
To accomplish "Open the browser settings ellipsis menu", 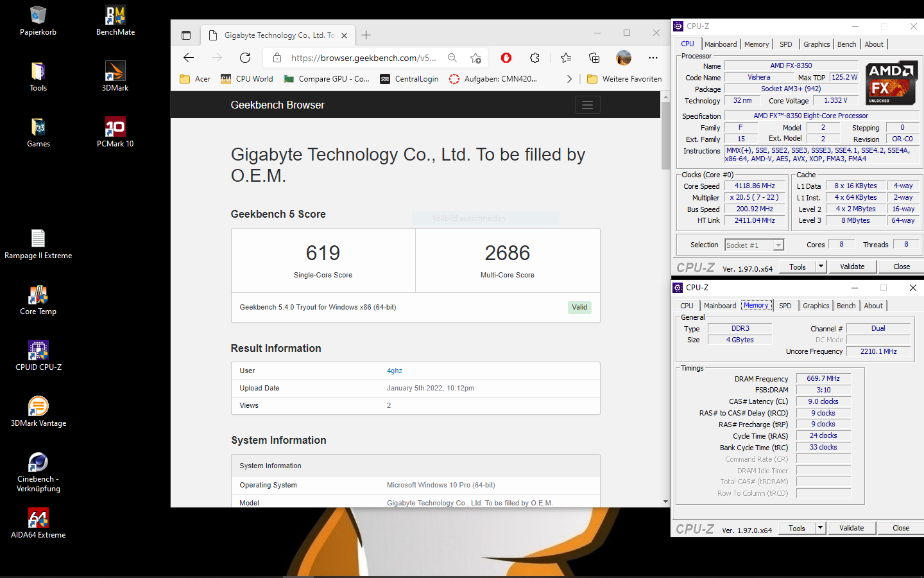I will [653, 58].
